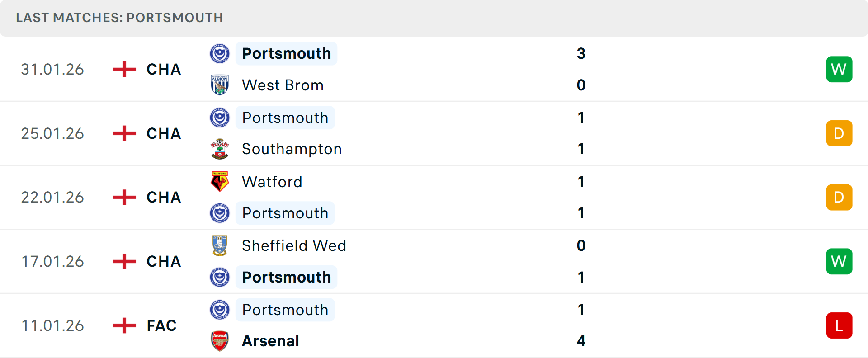Click the green W badge for Sheffield Wed match
This screenshot has width=868, height=358.
click(839, 261)
